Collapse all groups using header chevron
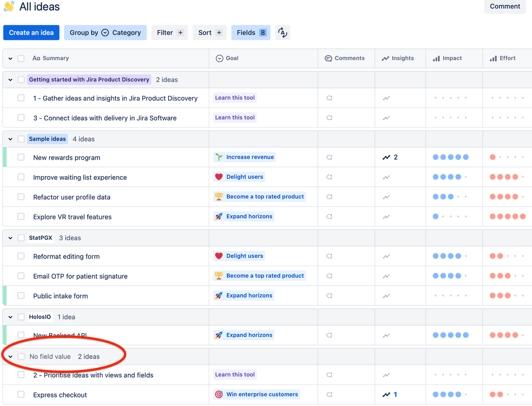Viewport: 532px width, 406px height. [11, 59]
